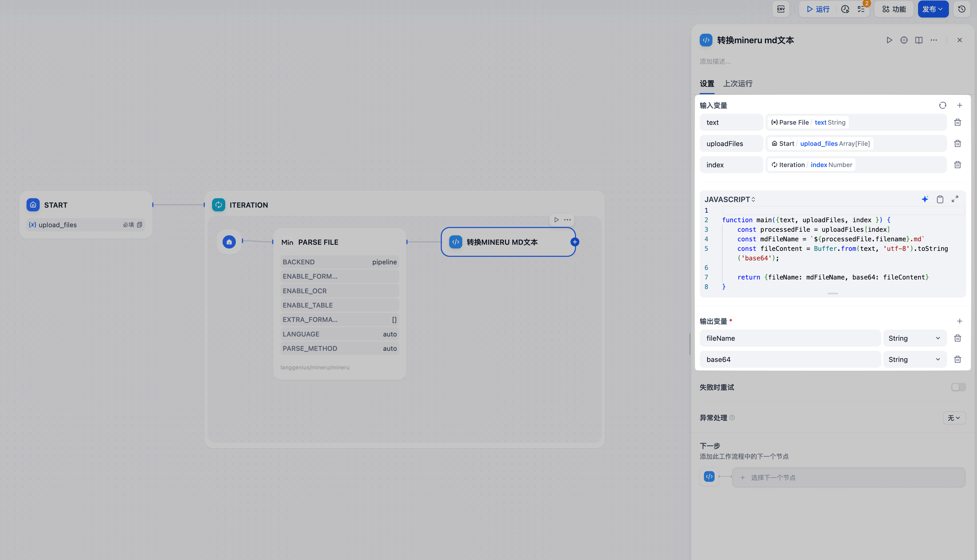977x560 pixels.
Task: Delete the uploadFiles input variable
Action: [957, 143]
